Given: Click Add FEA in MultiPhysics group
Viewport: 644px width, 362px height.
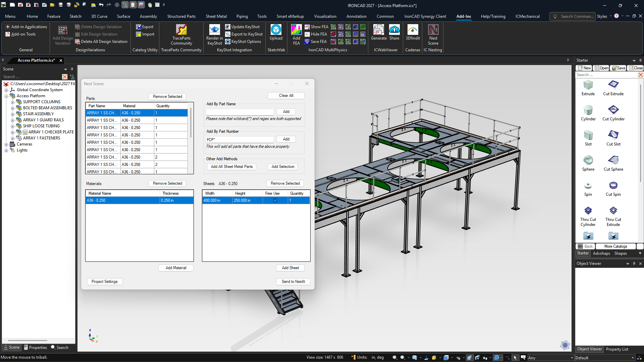Looking at the screenshot, I should point(296,35).
